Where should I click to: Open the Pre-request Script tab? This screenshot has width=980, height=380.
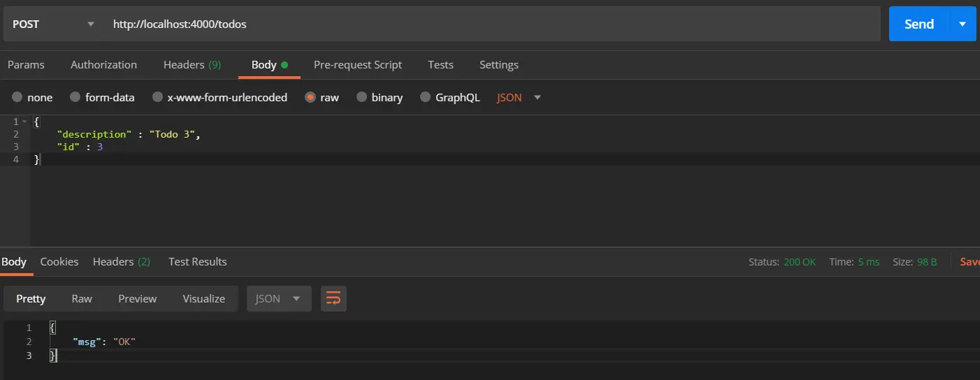[358, 64]
